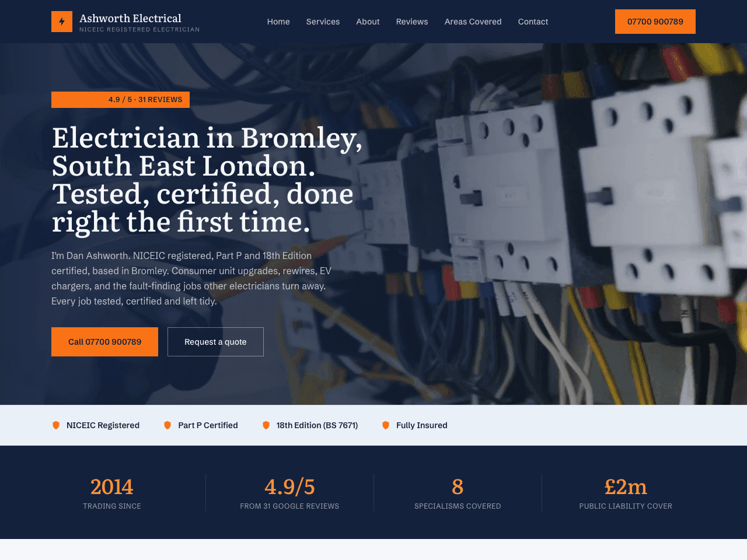Click the £2m stat value
Viewport: 747px width, 560px height.
click(626, 487)
